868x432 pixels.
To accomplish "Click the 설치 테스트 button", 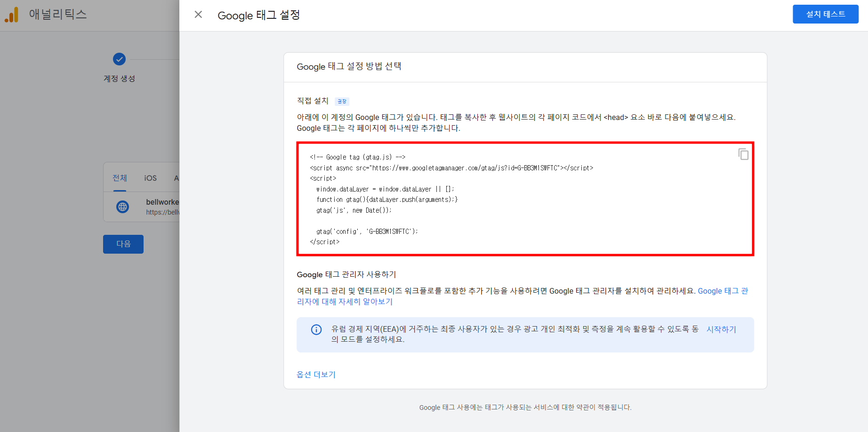I will point(825,14).
